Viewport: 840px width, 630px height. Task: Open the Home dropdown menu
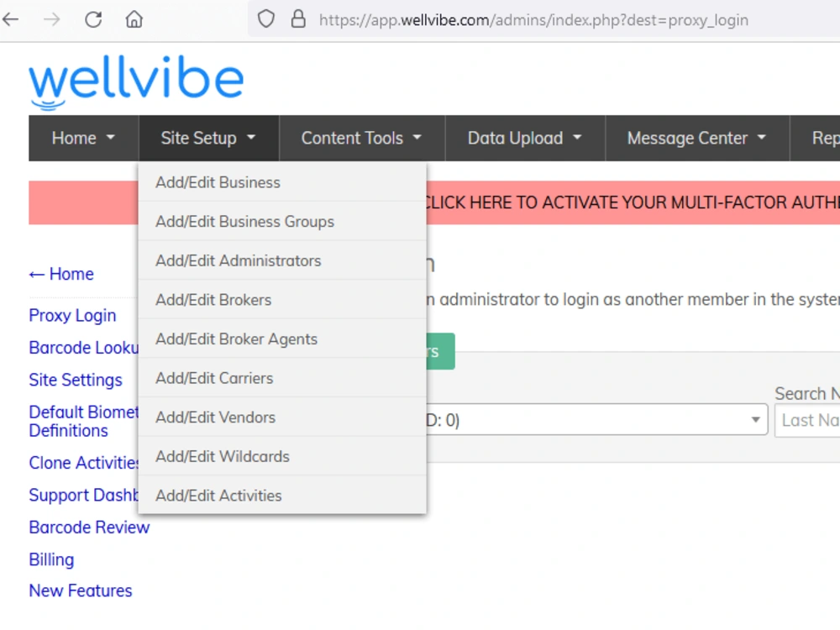[x=83, y=139]
